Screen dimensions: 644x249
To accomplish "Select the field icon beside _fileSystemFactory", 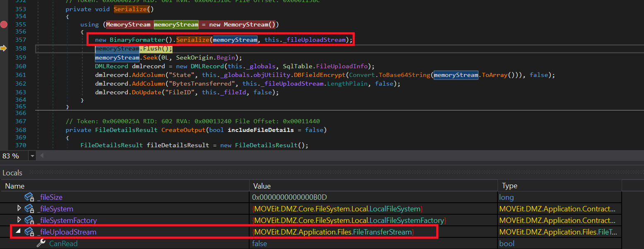I will 29,220.
